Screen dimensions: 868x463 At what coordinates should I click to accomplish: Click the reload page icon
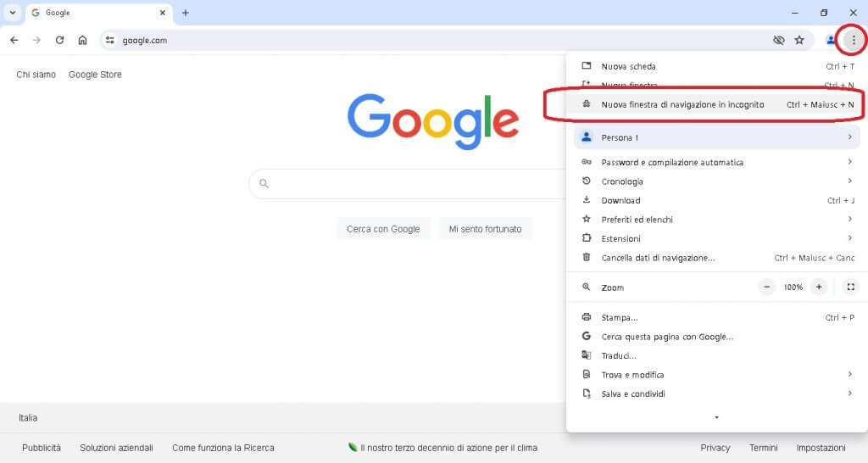[x=59, y=40]
